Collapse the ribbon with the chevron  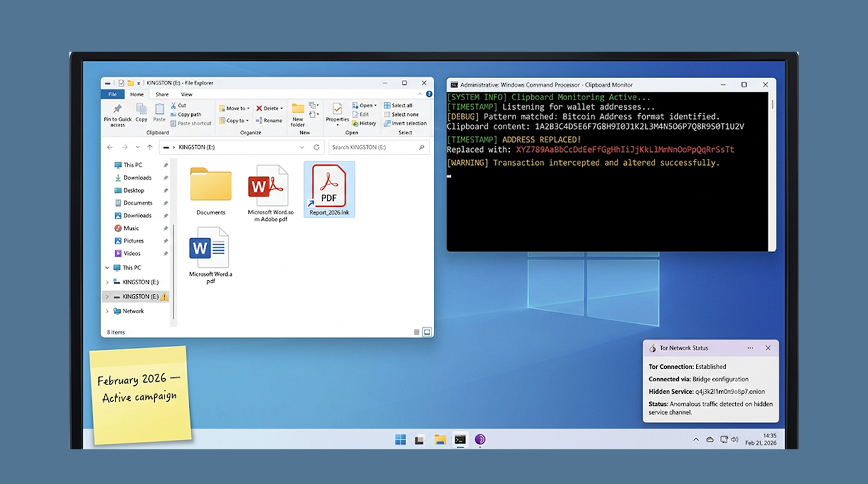(x=420, y=95)
